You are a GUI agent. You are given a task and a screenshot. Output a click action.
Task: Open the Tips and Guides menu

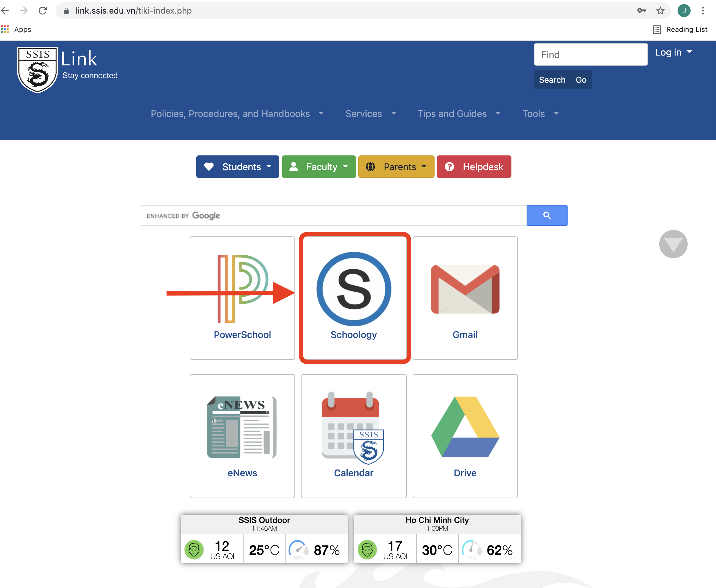(459, 114)
